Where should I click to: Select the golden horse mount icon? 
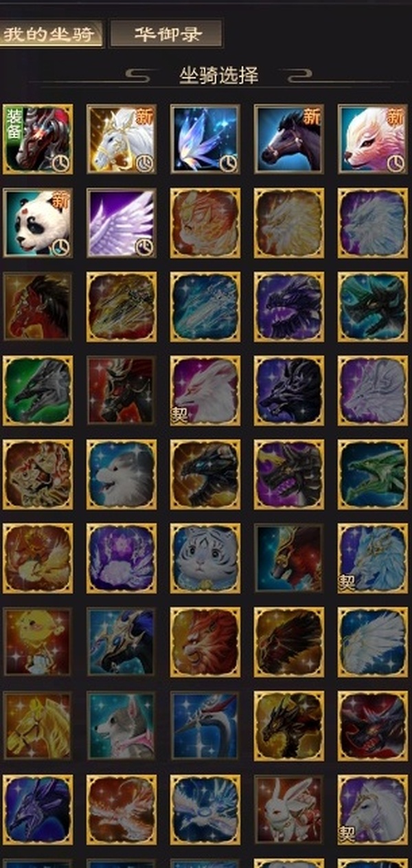pyautogui.click(x=38, y=726)
